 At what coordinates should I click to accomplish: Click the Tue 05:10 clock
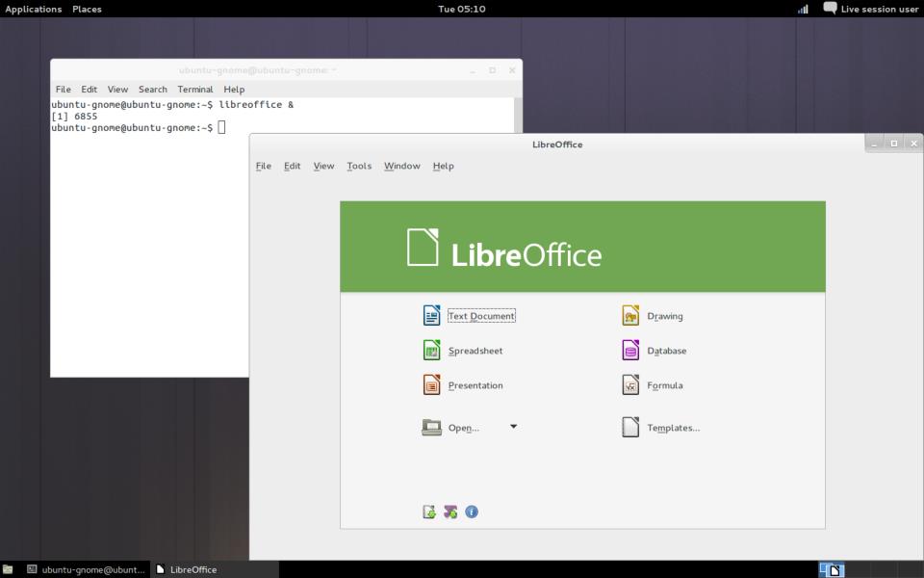(462, 9)
